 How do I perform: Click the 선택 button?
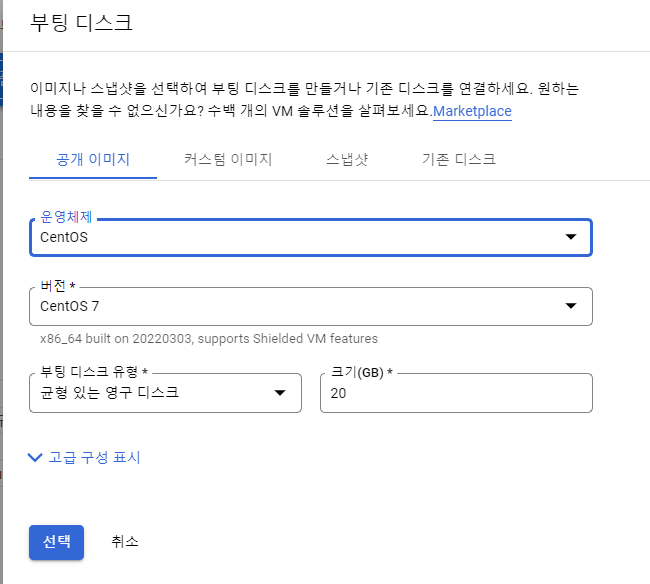coord(56,542)
